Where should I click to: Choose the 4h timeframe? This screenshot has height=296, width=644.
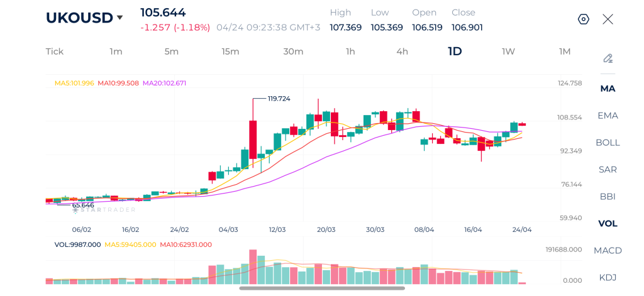402,52
